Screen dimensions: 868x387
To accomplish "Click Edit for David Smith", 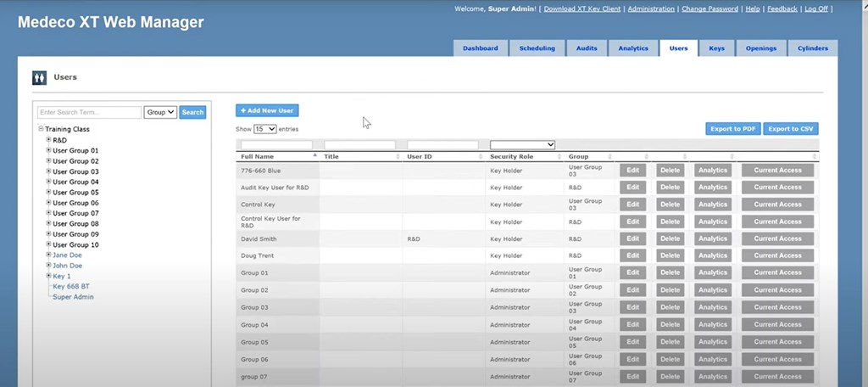I will (632, 238).
